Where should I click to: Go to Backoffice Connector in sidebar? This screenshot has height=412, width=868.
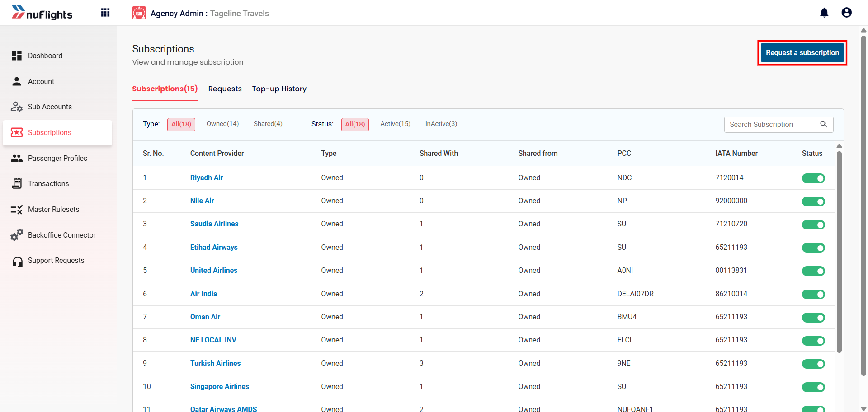pyautogui.click(x=57, y=235)
